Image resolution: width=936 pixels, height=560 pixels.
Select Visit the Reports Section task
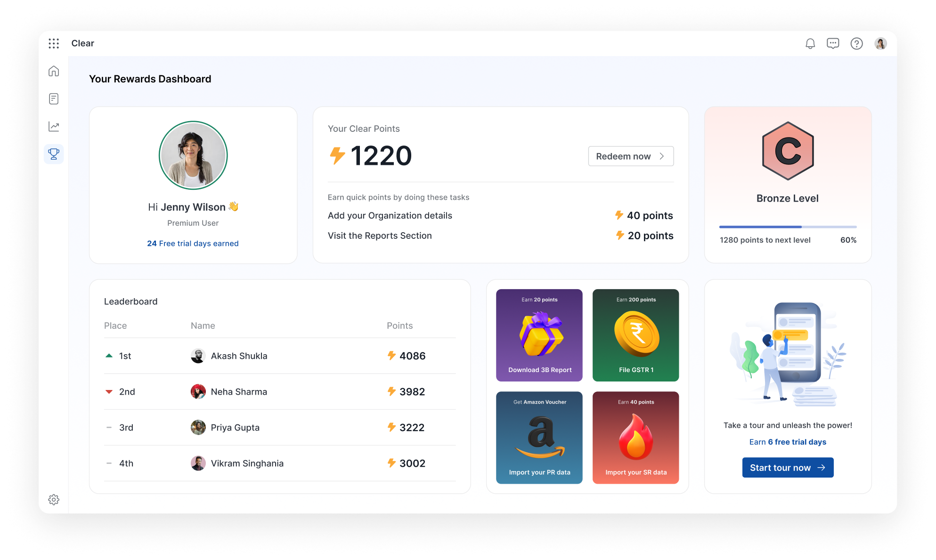pos(380,236)
